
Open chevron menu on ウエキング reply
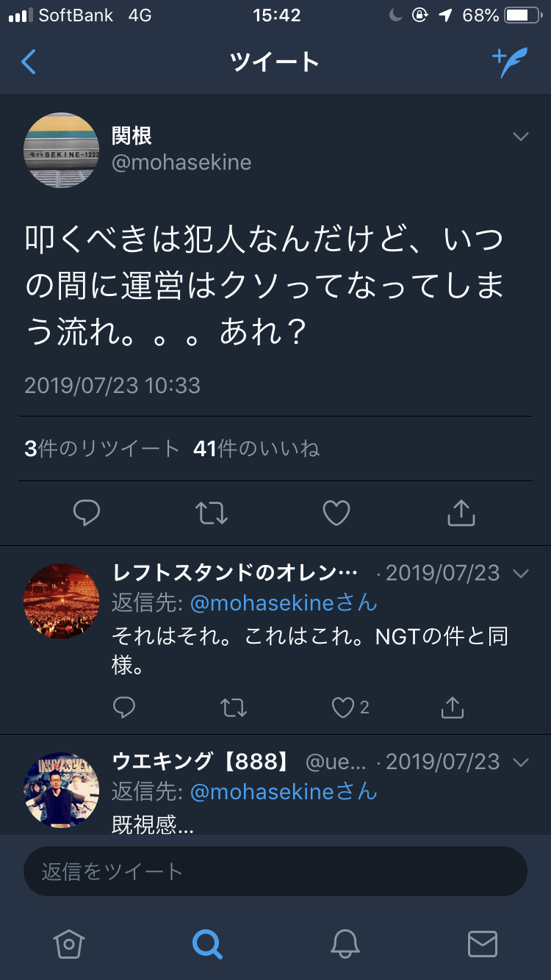pos(521,763)
